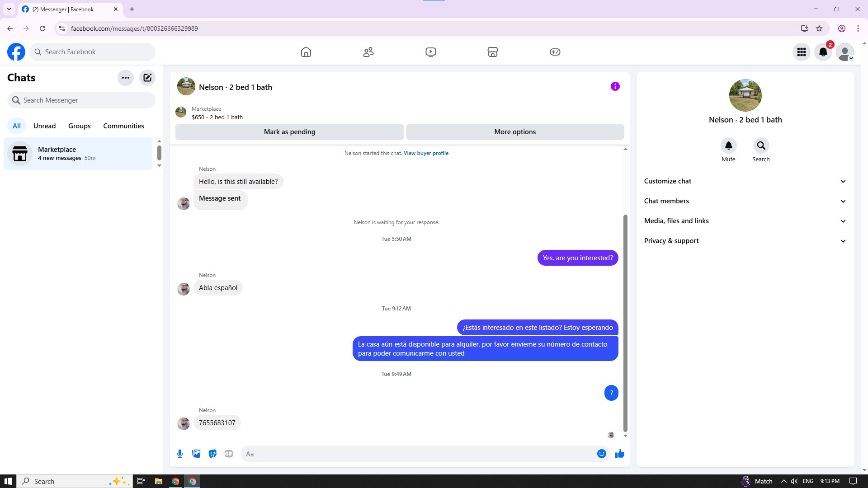Open the GIF picker icon
The width and height of the screenshot is (868, 488).
click(x=229, y=454)
